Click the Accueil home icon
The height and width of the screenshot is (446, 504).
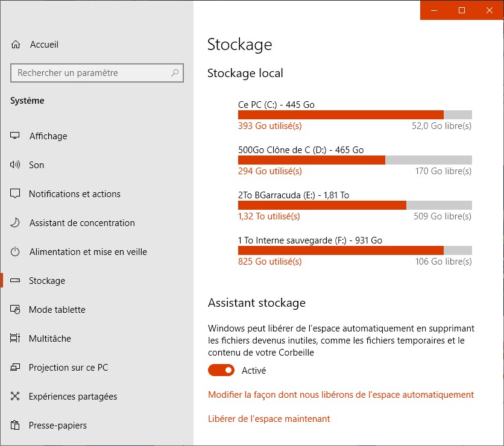click(16, 45)
